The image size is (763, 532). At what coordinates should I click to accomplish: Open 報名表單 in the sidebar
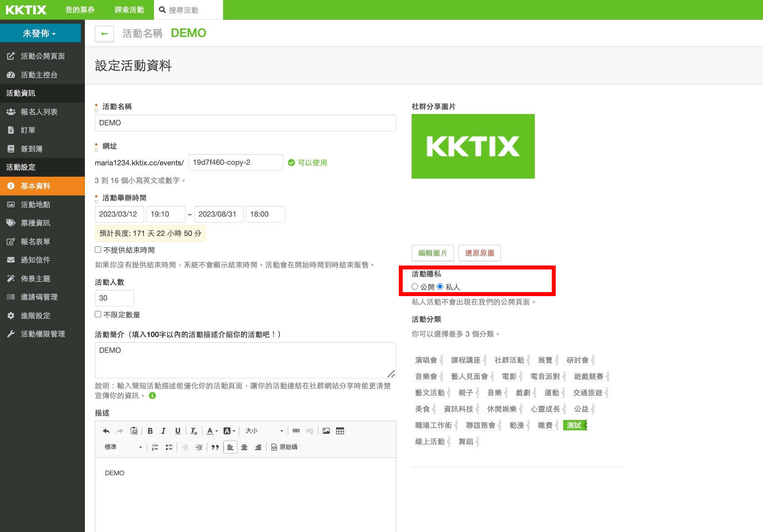[x=42, y=242]
